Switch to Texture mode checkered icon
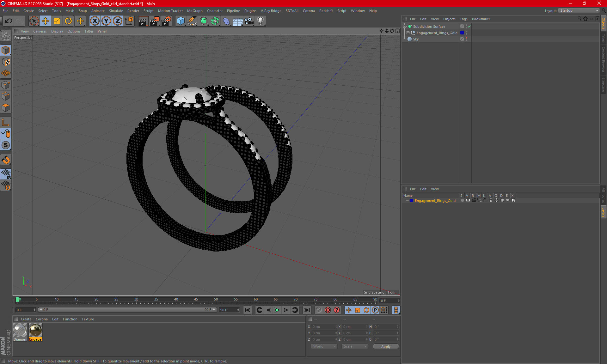 tap(6, 62)
